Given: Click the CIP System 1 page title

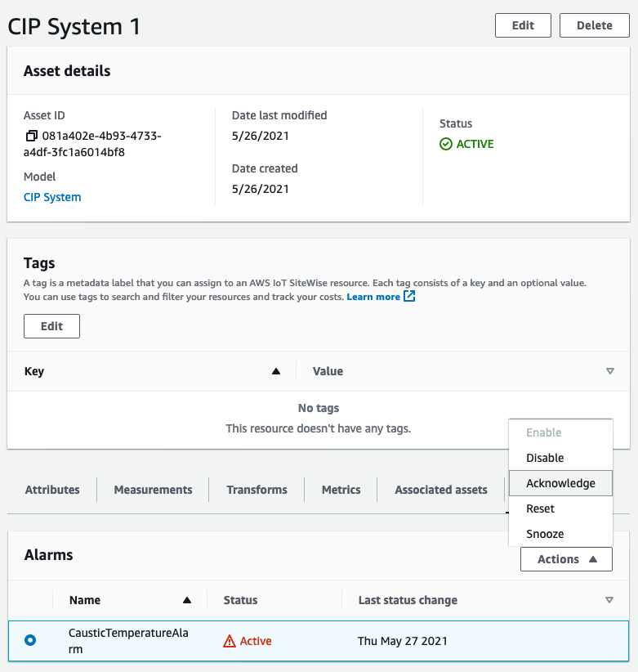Looking at the screenshot, I should (74, 27).
